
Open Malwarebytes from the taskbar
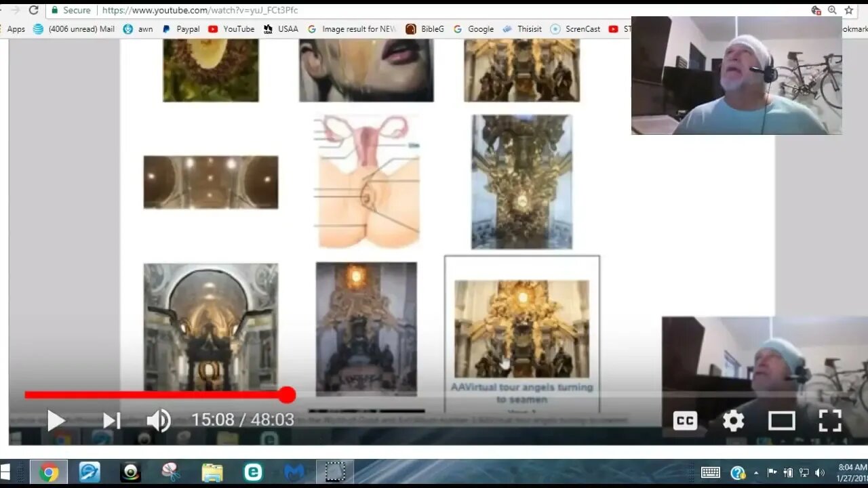[294, 472]
